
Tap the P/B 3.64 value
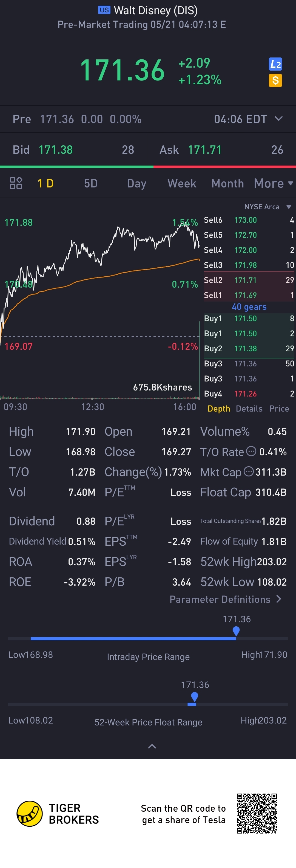pyautogui.click(x=182, y=582)
